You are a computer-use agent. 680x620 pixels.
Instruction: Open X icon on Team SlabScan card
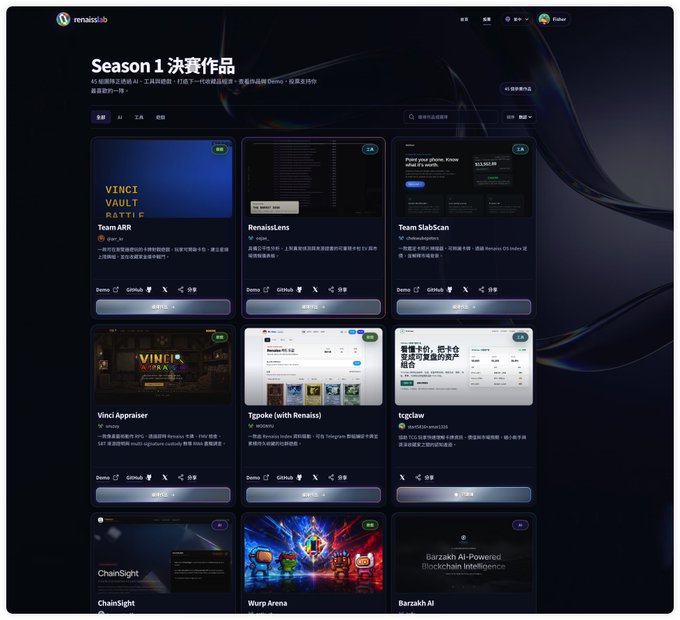pyautogui.click(x=466, y=290)
